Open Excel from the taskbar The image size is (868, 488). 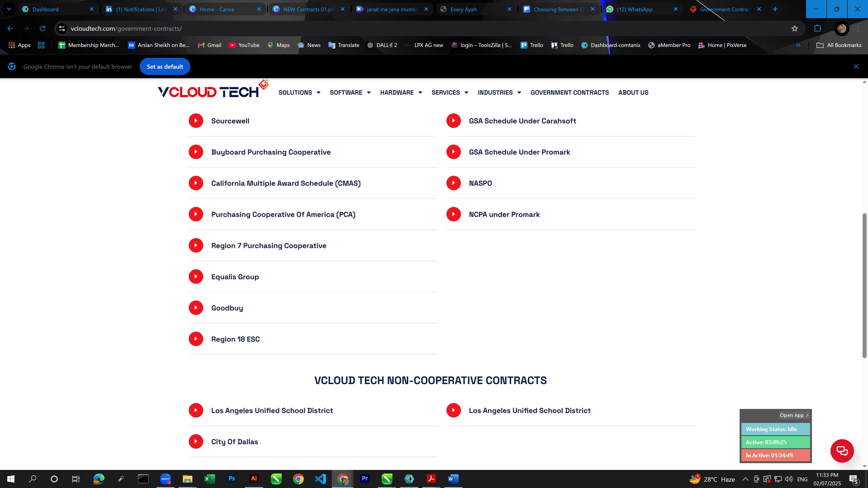209,479
